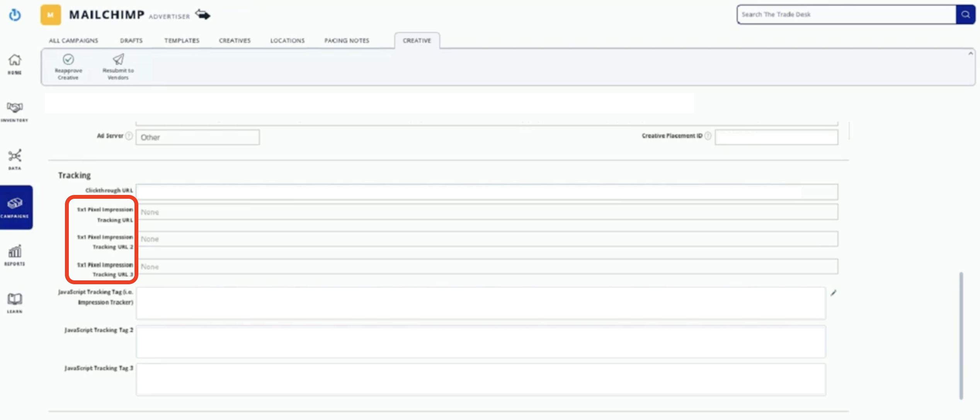The width and height of the screenshot is (980, 420).
Task: Select the Campaigns sidebar icon
Action: (x=15, y=204)
